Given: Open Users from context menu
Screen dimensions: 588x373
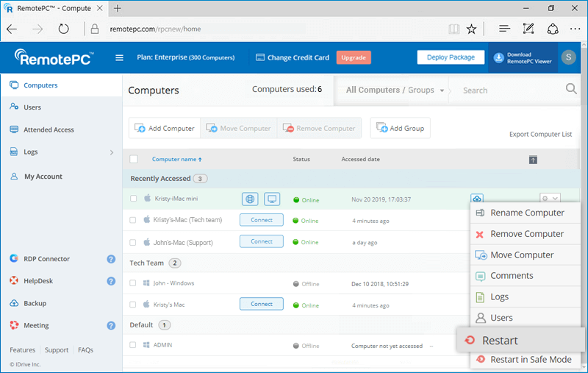Looking at the screenshot, I should (x=526, y=318).
